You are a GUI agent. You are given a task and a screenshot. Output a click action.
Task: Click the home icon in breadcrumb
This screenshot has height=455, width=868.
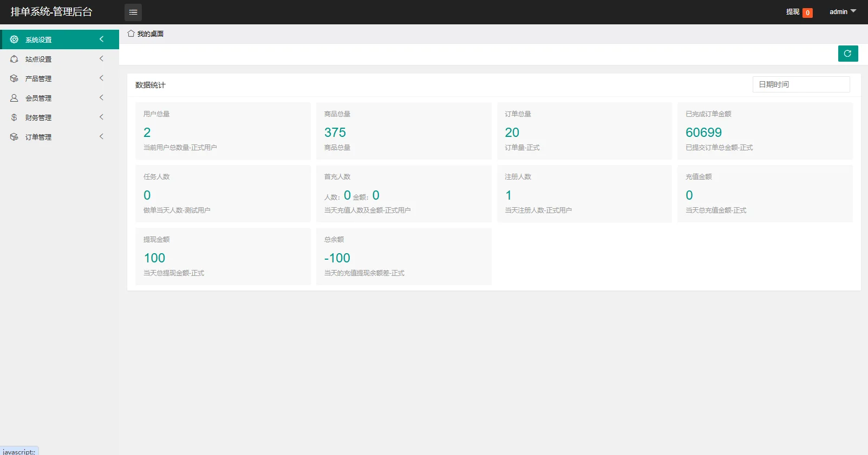click(x=131, y=34)
